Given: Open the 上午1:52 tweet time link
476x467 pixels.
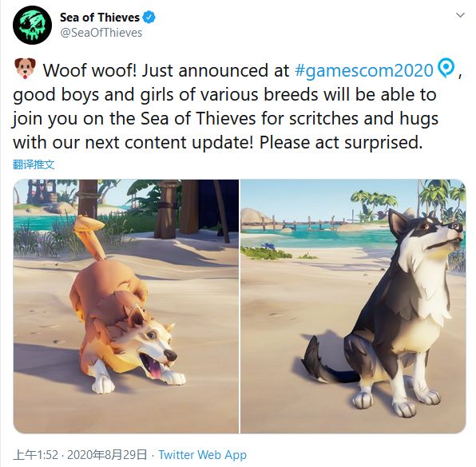Looking at the screenshot, I should [35, 454].
